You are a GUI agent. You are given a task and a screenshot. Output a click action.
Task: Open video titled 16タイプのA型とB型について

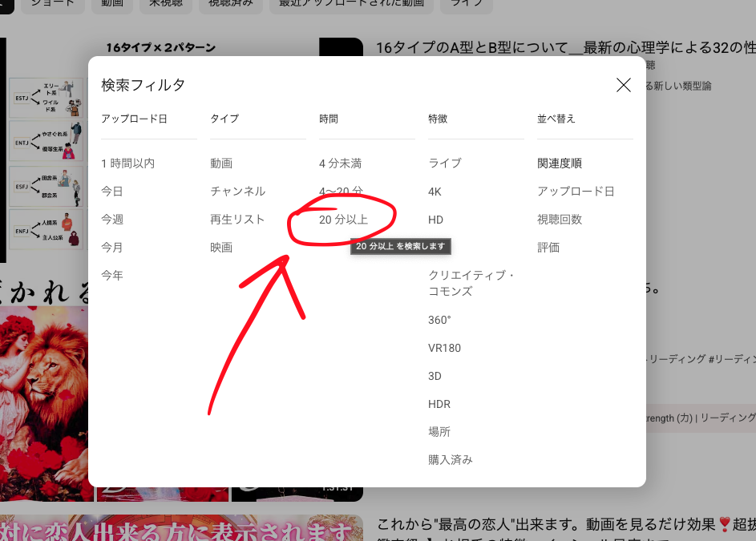565,48
